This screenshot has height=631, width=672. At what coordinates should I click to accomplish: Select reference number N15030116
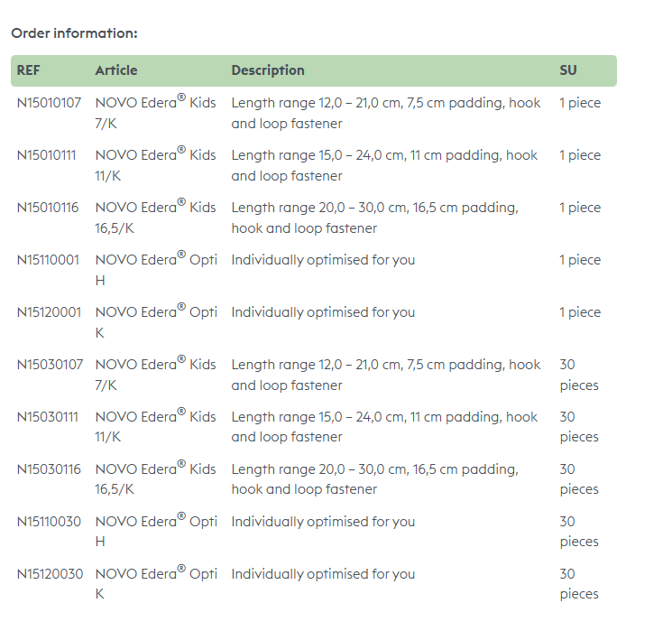click(x=49, y=469)
